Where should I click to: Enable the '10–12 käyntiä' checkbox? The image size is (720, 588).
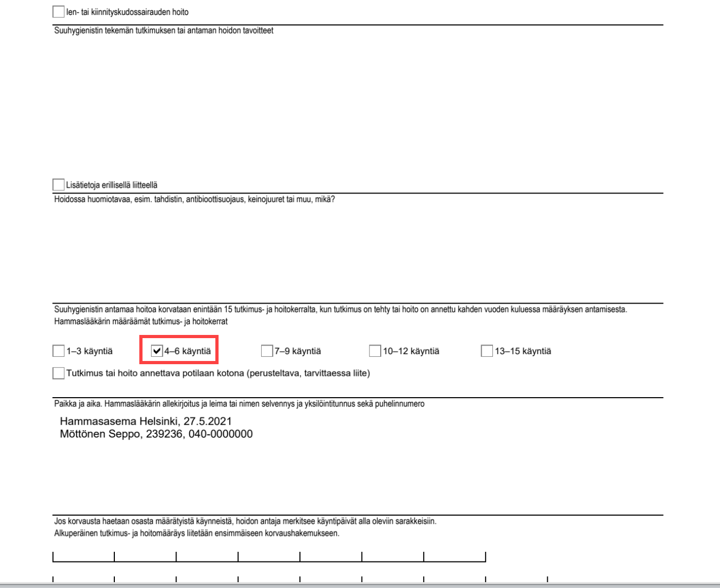[375, 351]
